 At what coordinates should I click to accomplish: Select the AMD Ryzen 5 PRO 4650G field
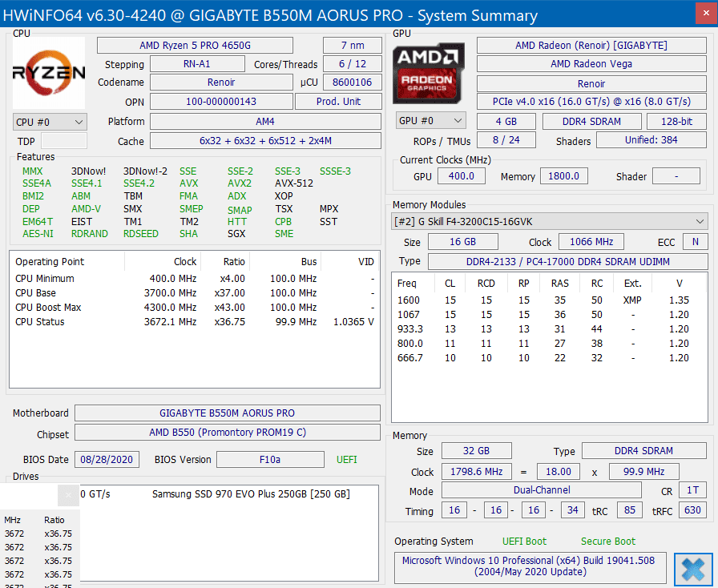195,46
